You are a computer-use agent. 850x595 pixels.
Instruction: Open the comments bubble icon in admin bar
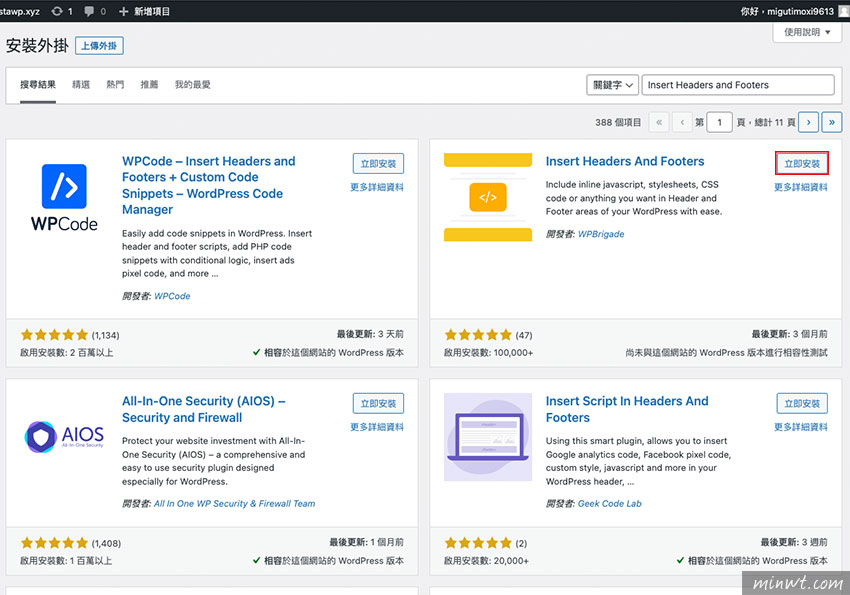[x=89, y=11]
